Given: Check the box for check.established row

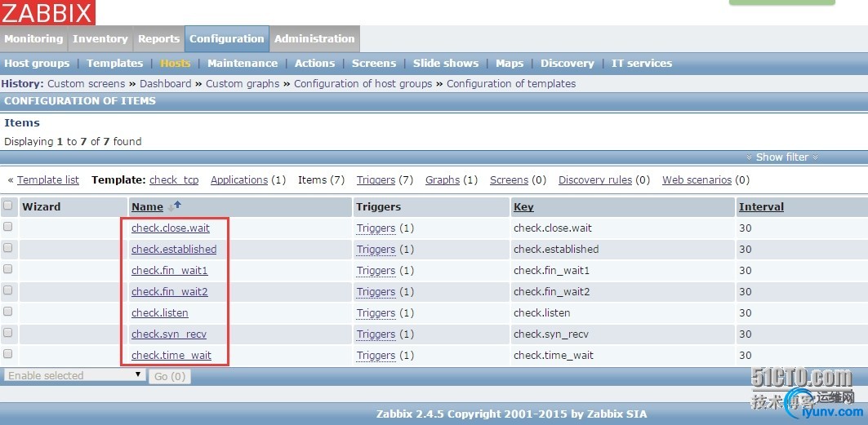Looking at the screenshot, I should [x=7, y=248].
